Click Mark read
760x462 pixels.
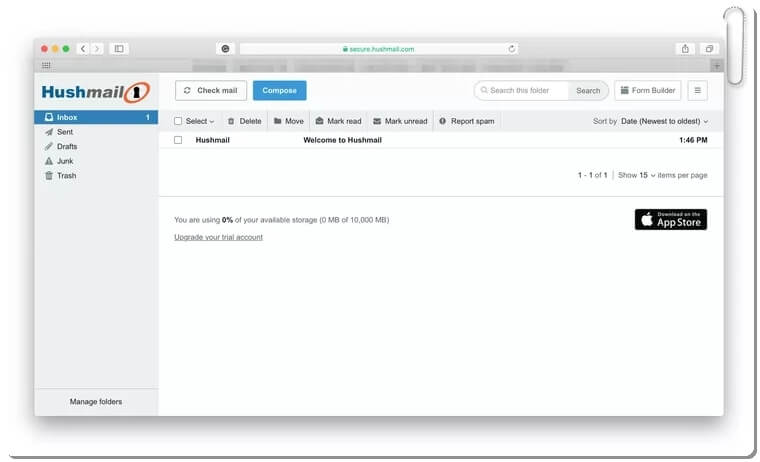click(338, 121)
